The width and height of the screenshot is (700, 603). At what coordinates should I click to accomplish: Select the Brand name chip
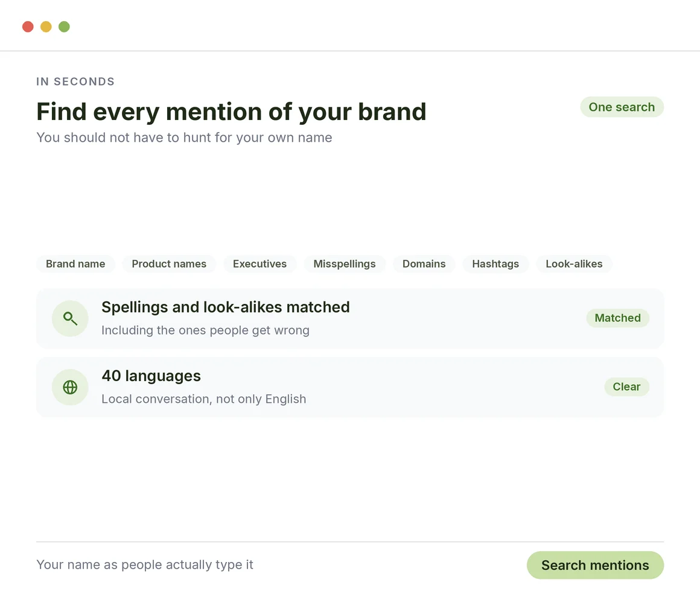[75, 264]
